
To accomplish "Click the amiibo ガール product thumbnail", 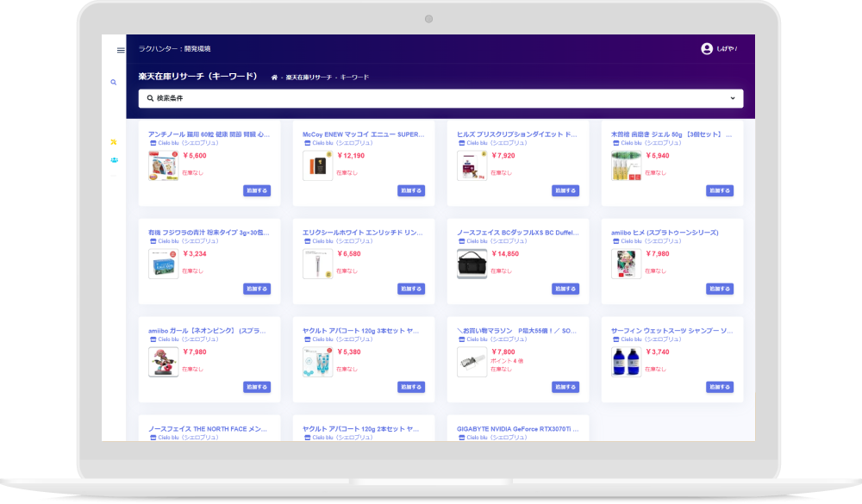I will tap(163, 362).
